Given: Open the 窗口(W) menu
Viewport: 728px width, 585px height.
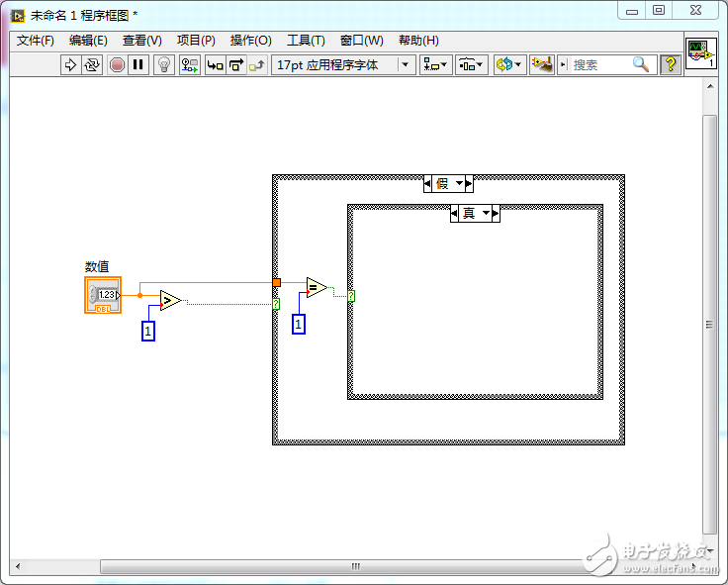Looking at the screenshot, I should 362,41.
